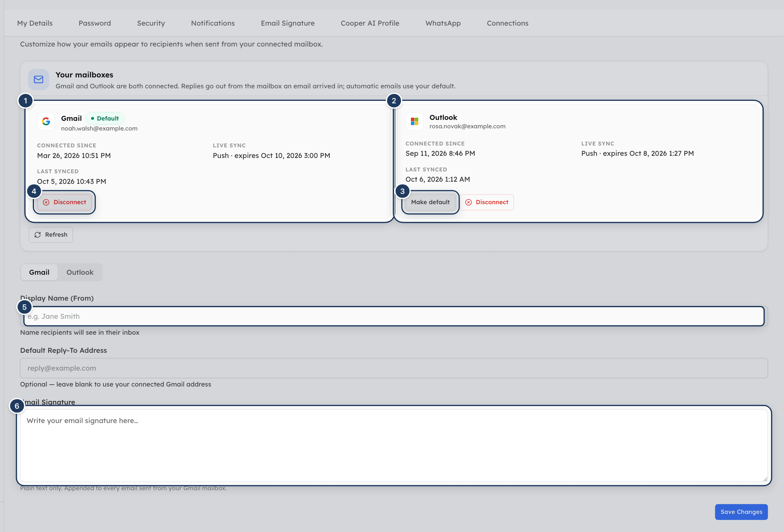Open the Security tab

(x=151, y=23)
